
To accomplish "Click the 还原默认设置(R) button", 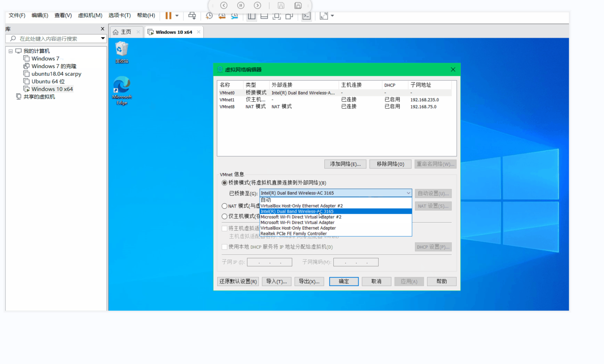I will (x=238, y=281).
